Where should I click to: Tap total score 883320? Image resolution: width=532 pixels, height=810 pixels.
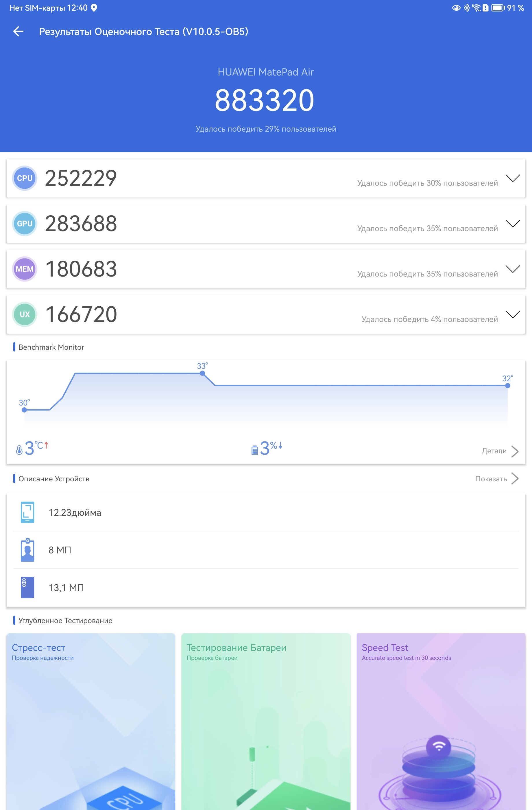264,100
